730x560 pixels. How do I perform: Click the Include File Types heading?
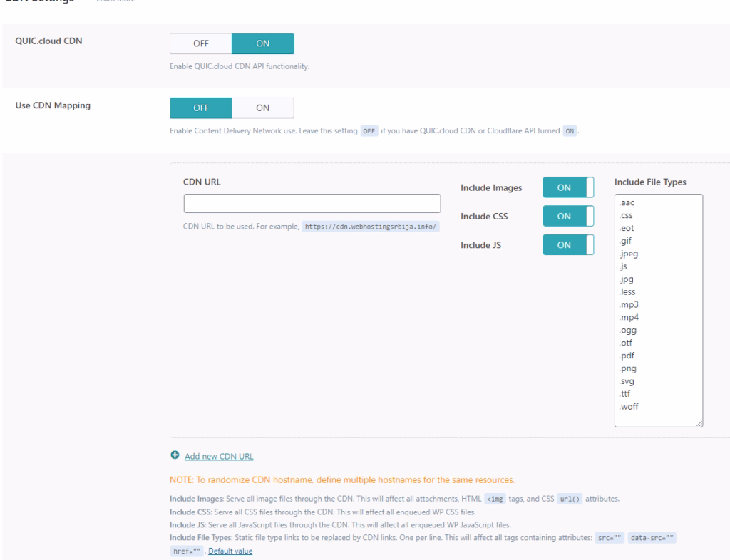click(650, 182)
